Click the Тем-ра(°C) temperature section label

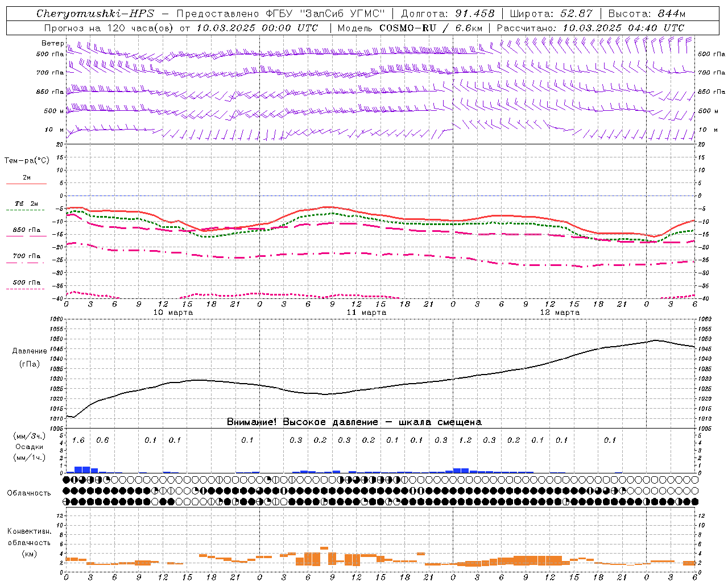click(27, 161)
